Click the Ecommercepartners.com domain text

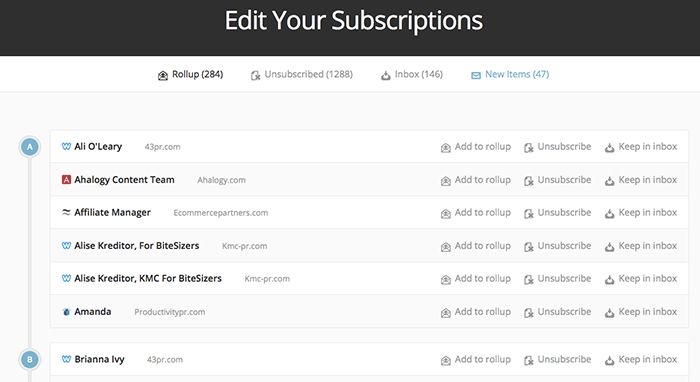point(221,213)
